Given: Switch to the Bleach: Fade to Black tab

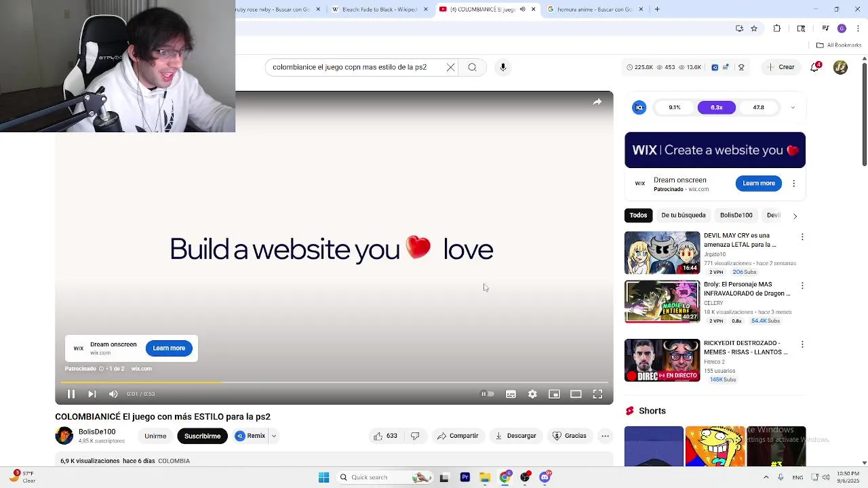Looking at the screenshot, I should [x=380, y=9].
